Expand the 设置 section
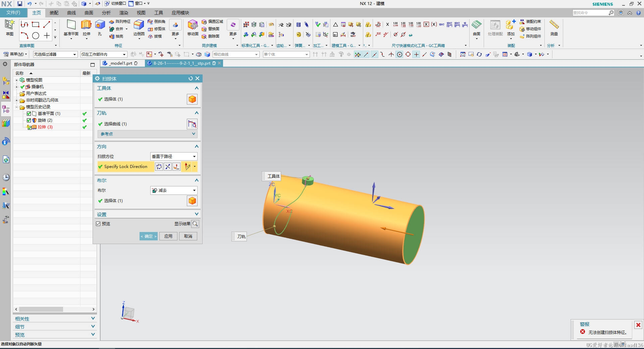This screenshot has width=644, height=349. (148, 214)
